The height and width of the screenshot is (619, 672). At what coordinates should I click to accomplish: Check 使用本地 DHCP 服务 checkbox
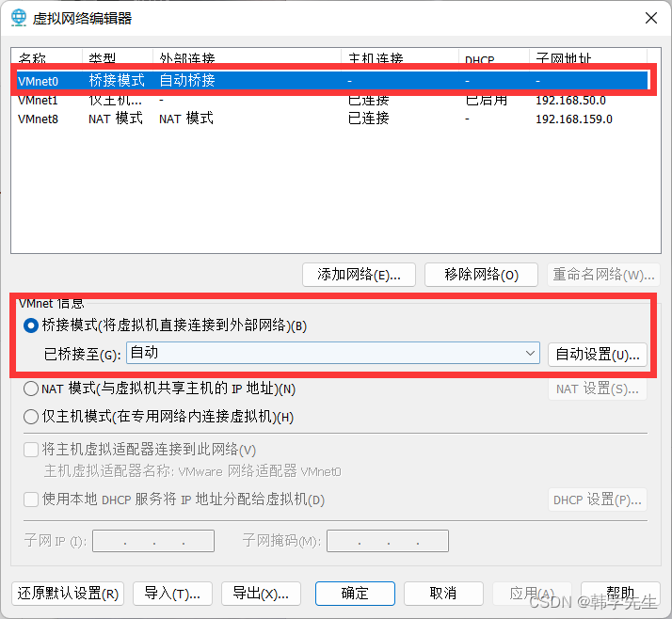click(x=31, y=500)
